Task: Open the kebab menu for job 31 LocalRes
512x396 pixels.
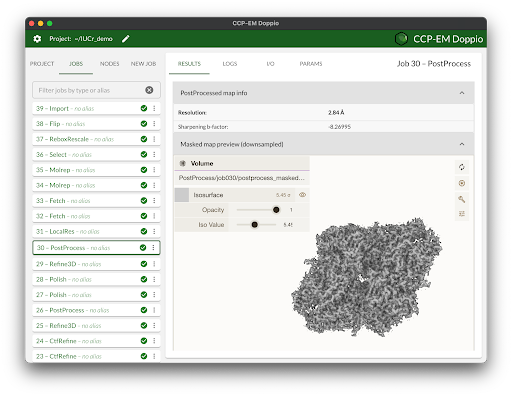Action: point(154,231)
